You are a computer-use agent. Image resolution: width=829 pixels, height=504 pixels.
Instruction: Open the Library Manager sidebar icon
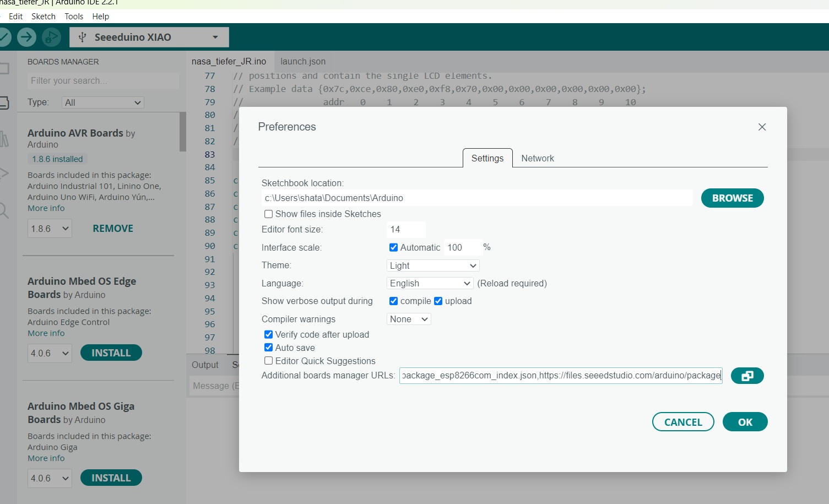pos(4,138)
